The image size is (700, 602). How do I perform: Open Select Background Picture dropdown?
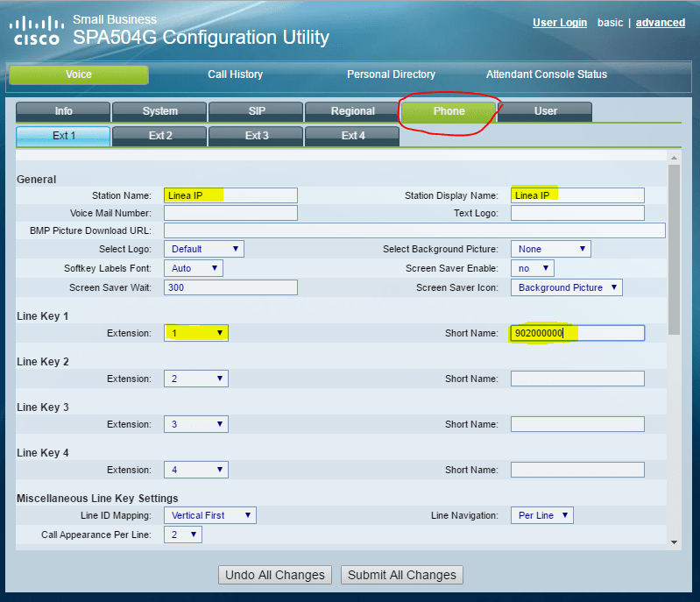551,249
